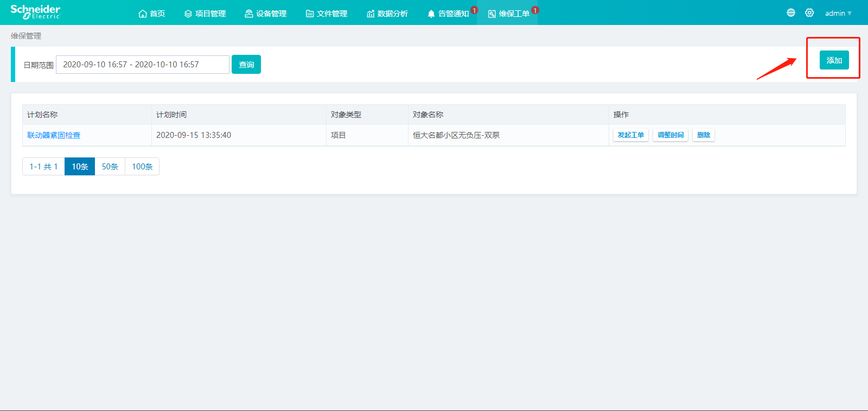This screenshot has height=411, width=868.
Task: Click the 发起工单 button
Action: (x=631, y=135)
